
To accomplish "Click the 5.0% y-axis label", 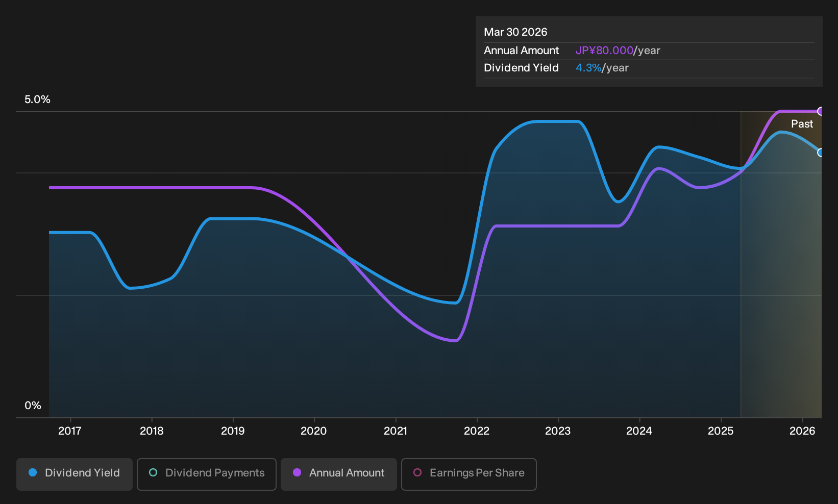I will pos(37,99).
